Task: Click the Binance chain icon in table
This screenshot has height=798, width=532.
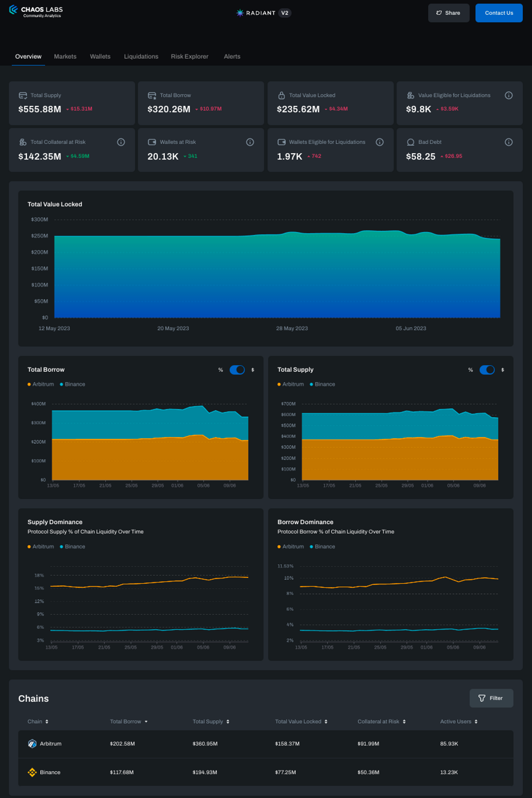Action: click(x=32, y=772)
